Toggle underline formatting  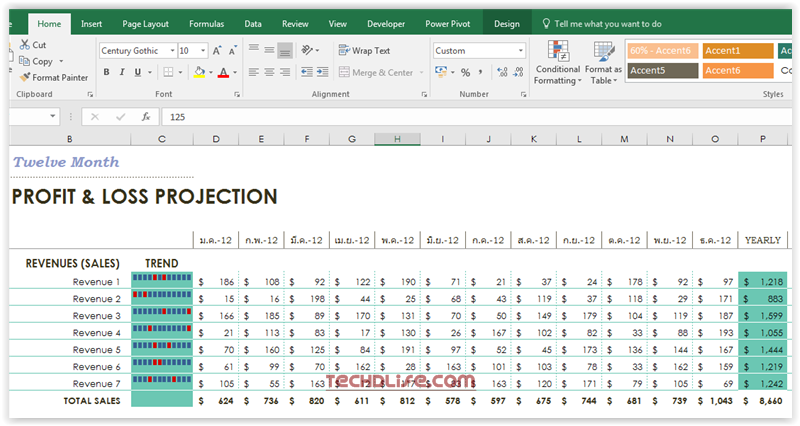click(x=137, y=72)
